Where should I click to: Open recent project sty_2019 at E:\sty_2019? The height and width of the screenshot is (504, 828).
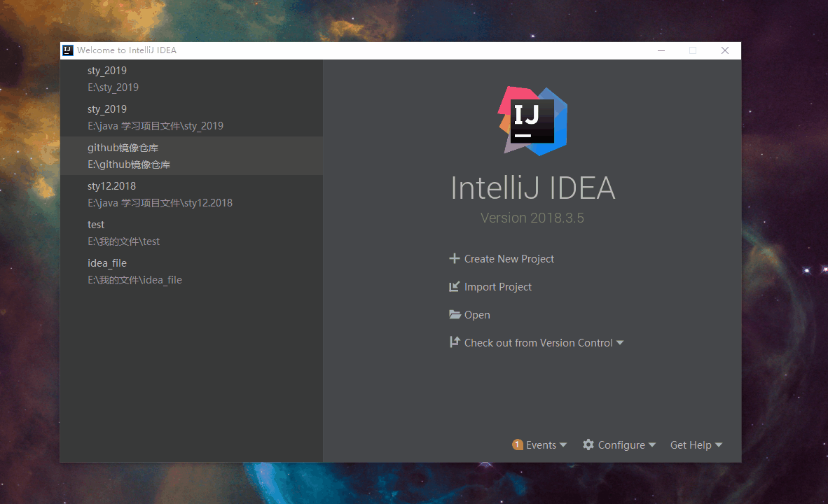(x=191, y=78)
